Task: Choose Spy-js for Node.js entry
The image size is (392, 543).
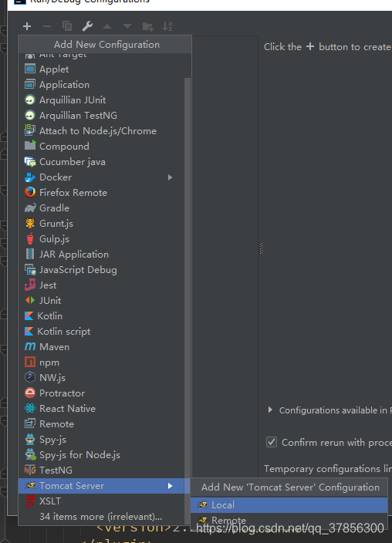Action: pos(104,455)
